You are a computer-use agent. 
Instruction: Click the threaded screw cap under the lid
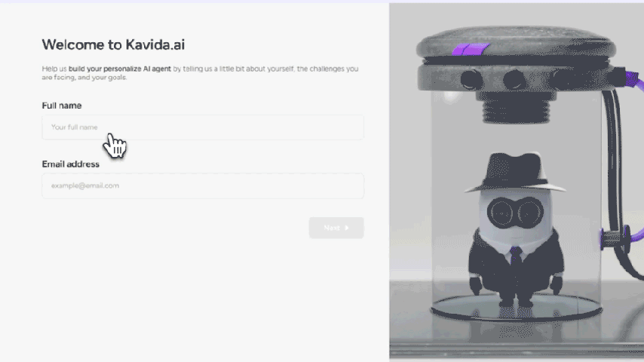(516, 108)
